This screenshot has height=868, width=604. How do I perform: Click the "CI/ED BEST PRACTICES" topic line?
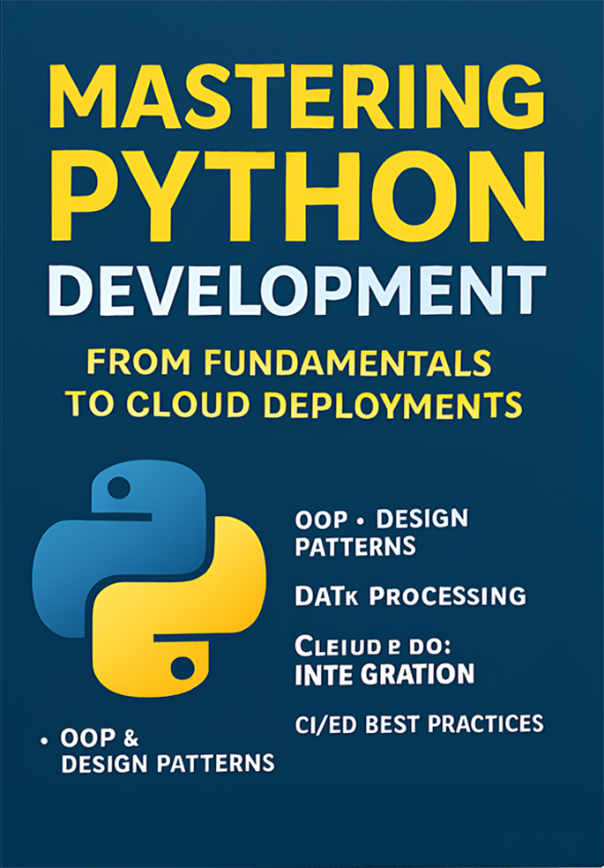point(419,724)
